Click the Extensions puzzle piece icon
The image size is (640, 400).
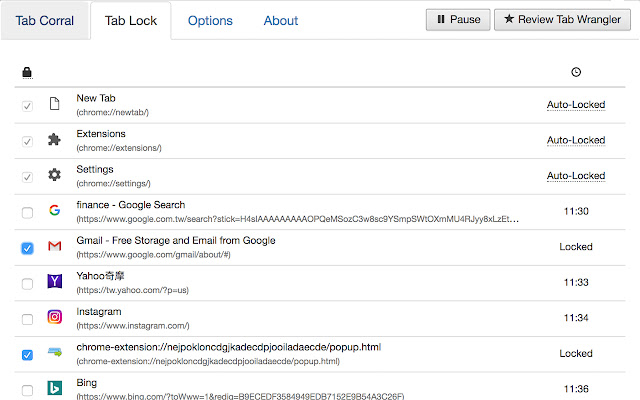point(55,140)
